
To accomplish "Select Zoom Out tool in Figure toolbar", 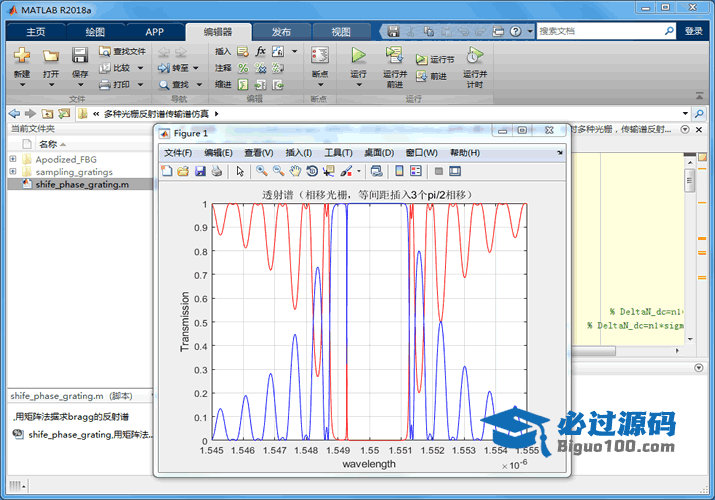I will 278,171.
